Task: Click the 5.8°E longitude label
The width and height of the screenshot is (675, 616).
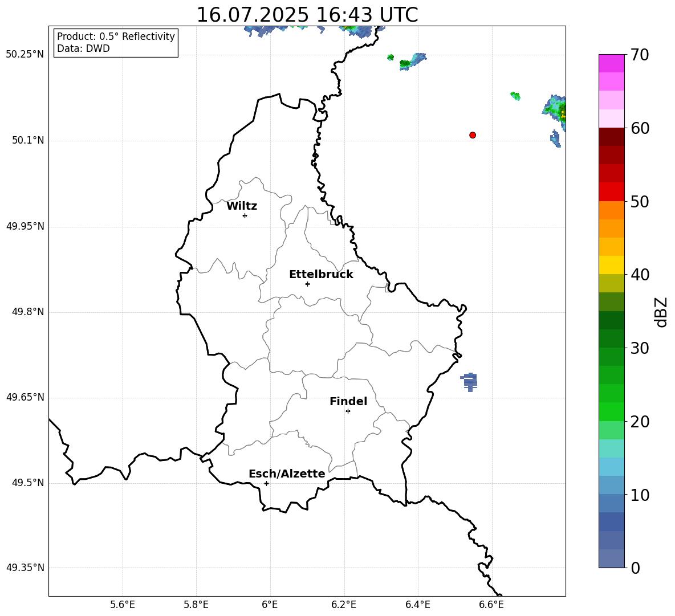Action: (x=196, y=605)
